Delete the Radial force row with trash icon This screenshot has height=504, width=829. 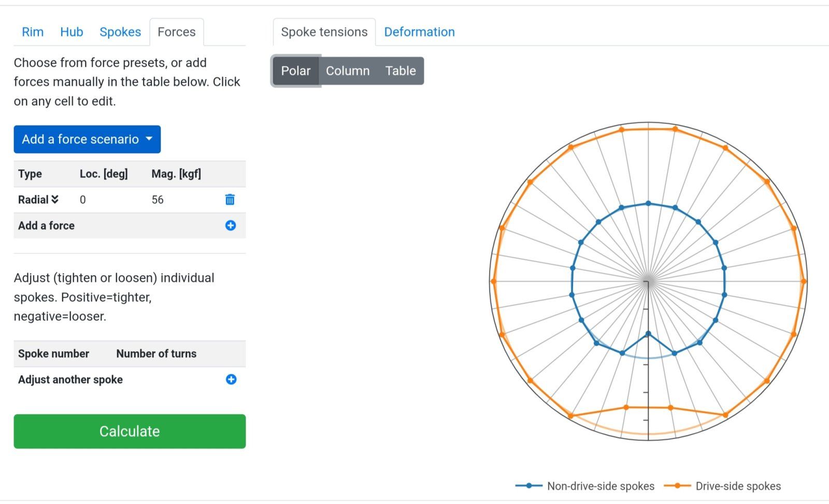point(230,199)
